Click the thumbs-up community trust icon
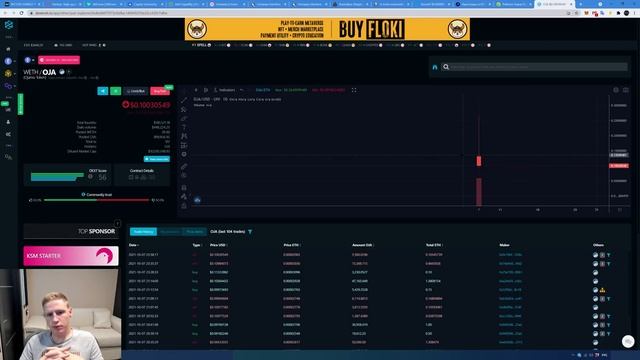The height and width of the screenshot is (360, 640). pyautogui.click(x=31, y=200)
